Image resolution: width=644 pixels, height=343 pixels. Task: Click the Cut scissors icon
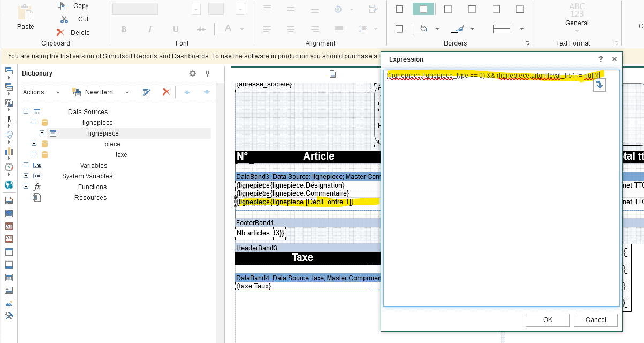(64, 19)
